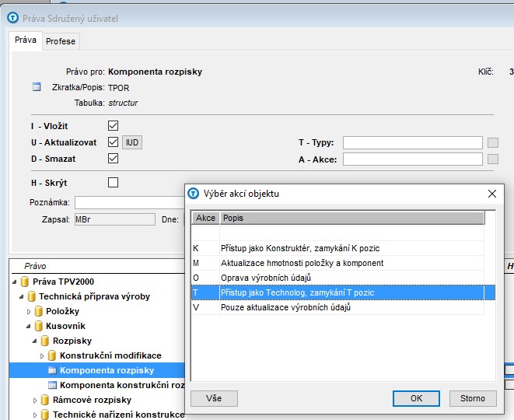Image resolution: width=514 pixels, height=420 pixels.
Task: Click the Rozpisky folder icon in tree
Action: [x=45, y=341]
